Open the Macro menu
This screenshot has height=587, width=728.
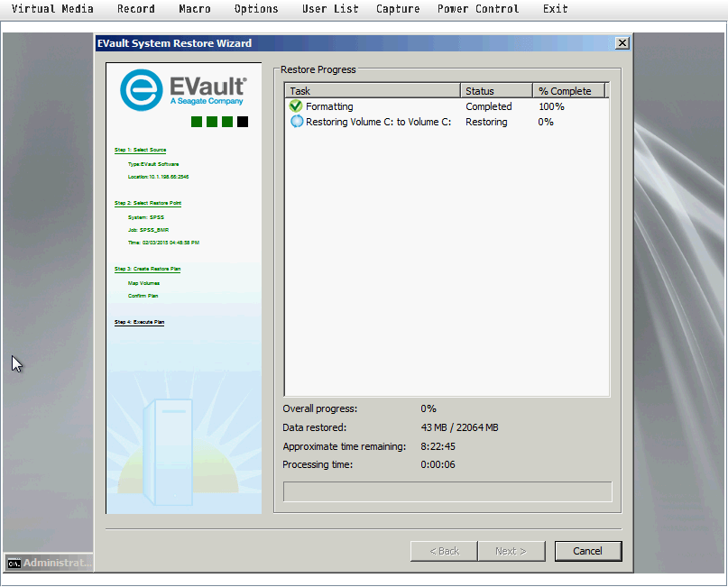[195, 9]
